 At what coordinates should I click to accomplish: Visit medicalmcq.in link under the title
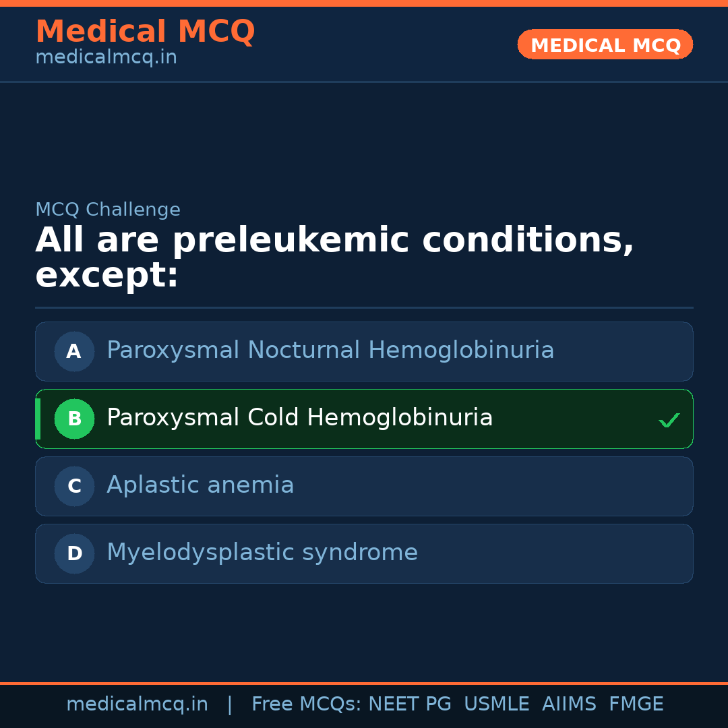106,58
